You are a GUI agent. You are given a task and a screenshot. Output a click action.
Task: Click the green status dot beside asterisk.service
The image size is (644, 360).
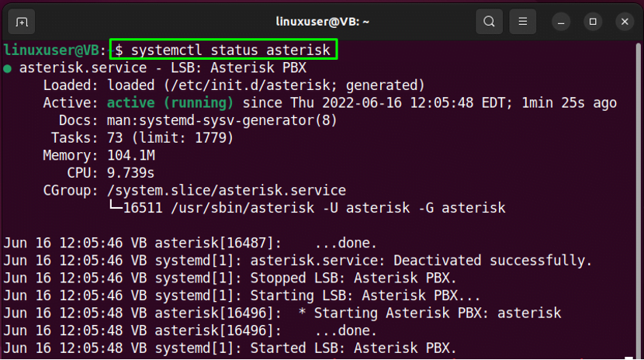pos(8,68)
